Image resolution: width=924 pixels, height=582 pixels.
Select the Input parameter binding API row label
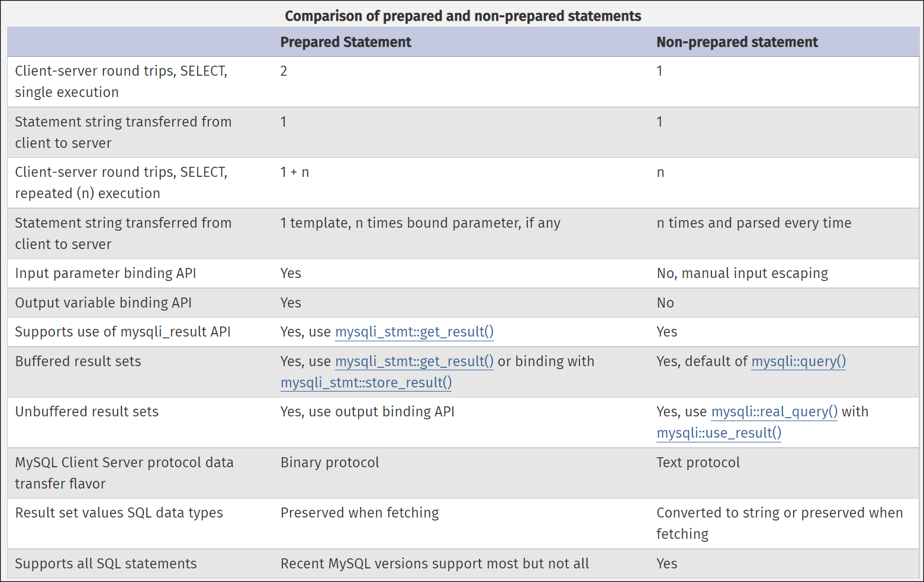tap(105, 273)
